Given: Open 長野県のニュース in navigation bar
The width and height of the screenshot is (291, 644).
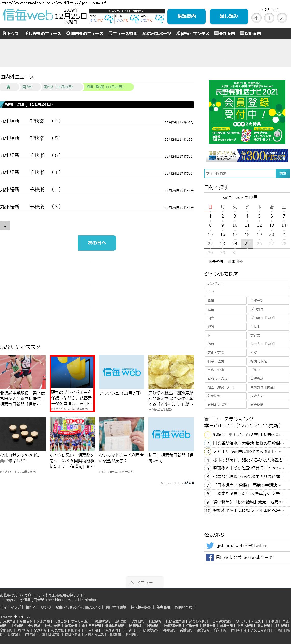Looking at the screenshot, I should tap(43, 34).
